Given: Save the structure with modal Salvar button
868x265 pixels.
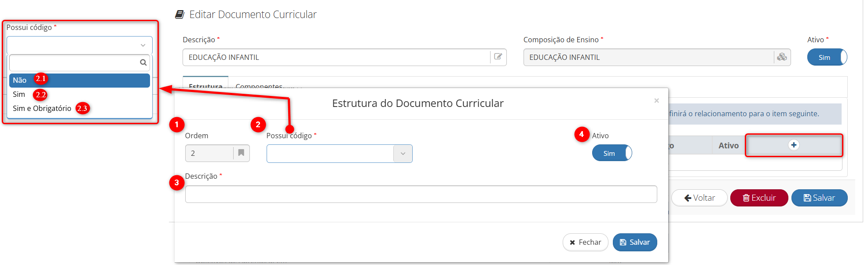Looking at the screenshot, I should (x=634, y=242).
